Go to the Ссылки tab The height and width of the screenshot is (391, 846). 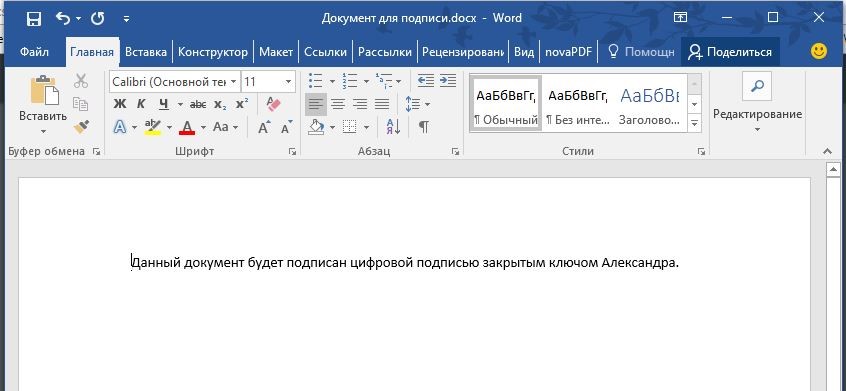click(325, 52)
